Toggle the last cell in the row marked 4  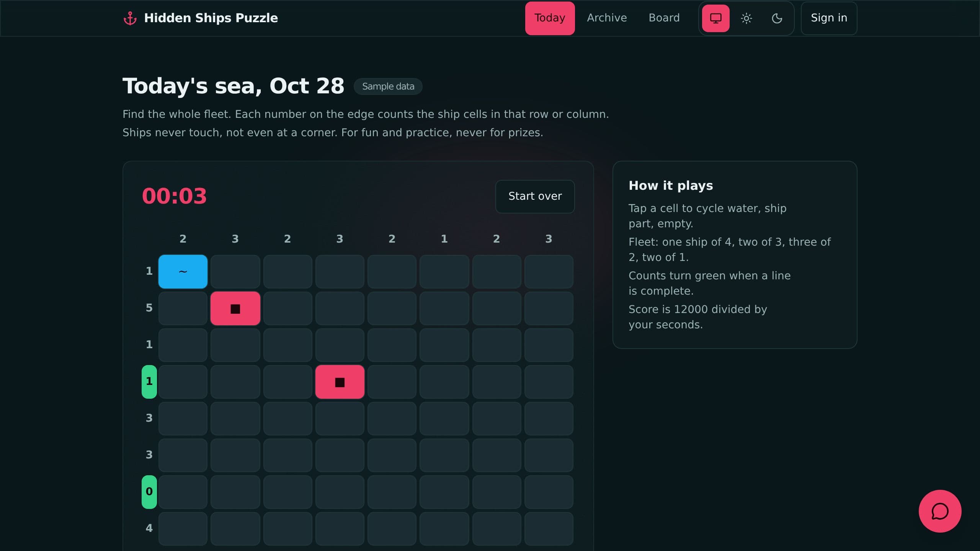point(549,528)
